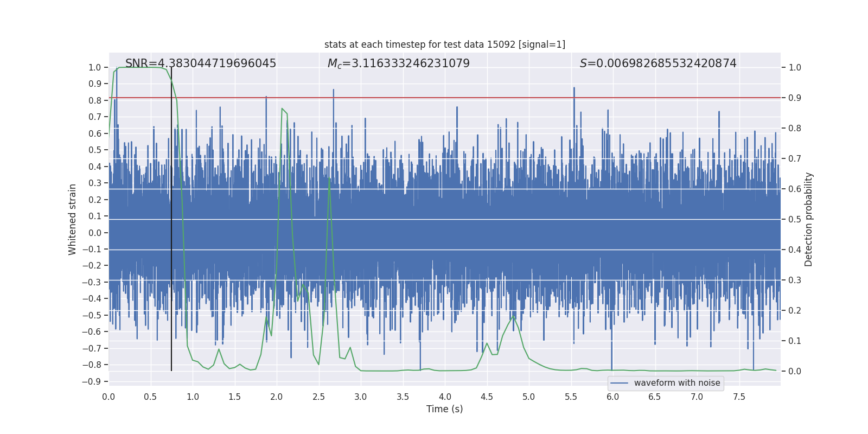Click the 4.0 tick on time axis
The image size is (868, 434).
tap(445, 397)
